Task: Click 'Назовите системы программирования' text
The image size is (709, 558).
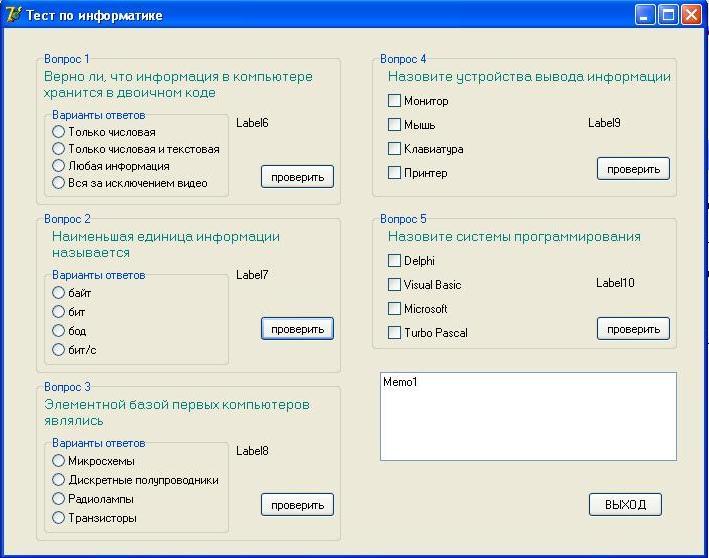Action: point(514,236)
